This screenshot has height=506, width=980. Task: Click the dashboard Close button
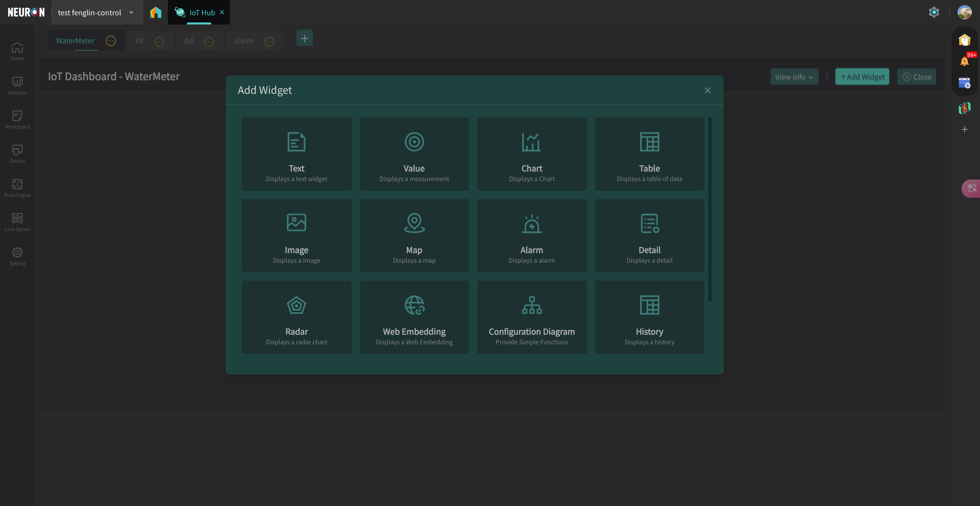917,77
